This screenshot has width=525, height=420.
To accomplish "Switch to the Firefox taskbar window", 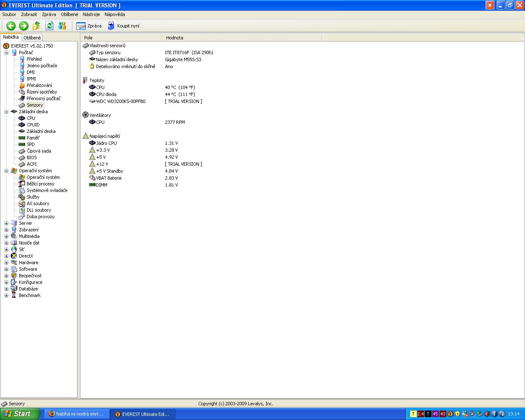I will (x=77, y=414).
